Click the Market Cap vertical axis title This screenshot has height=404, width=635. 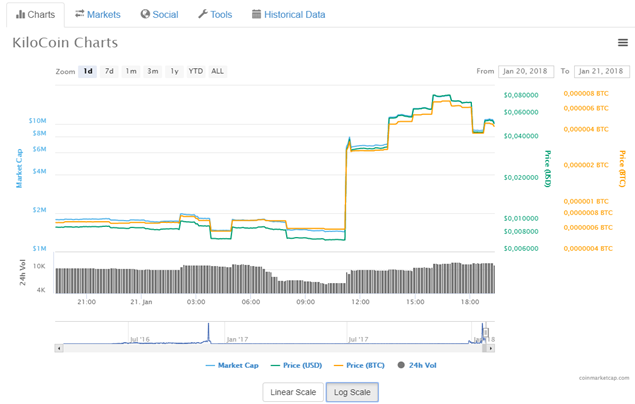[19, 168]
